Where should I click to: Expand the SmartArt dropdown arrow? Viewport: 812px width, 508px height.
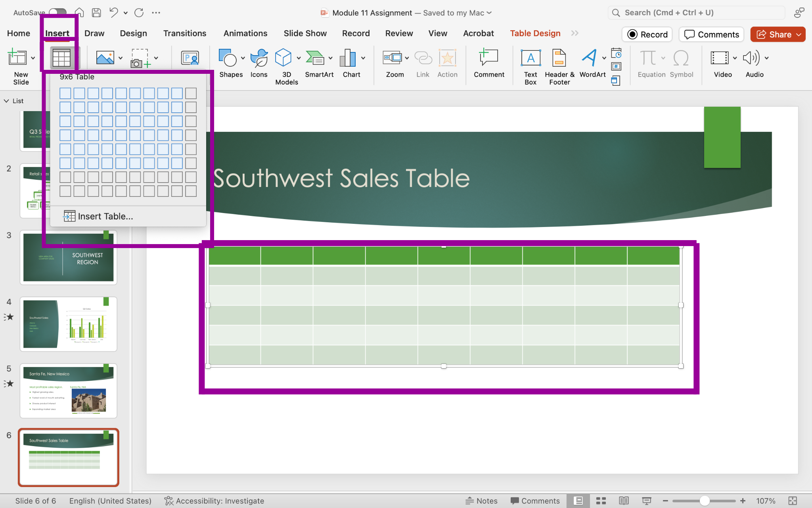click(x=330, y=58)
